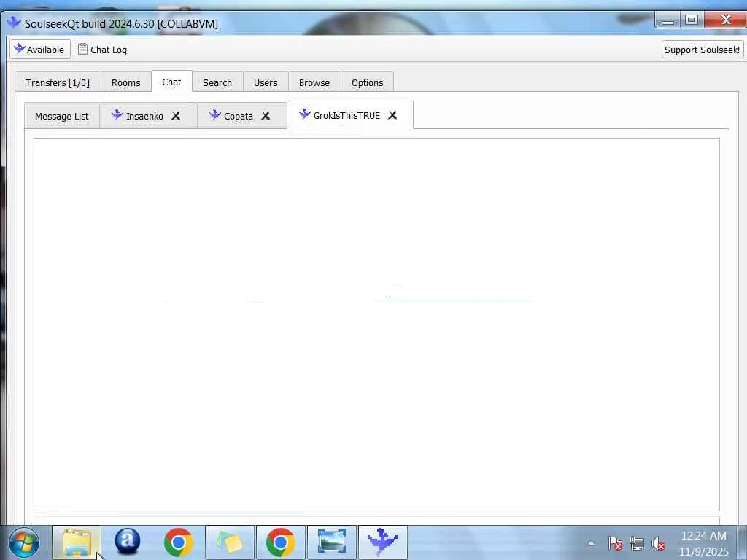
Task: Switch to the Transfers [1/0] tab
Action: tap(58, 82)
